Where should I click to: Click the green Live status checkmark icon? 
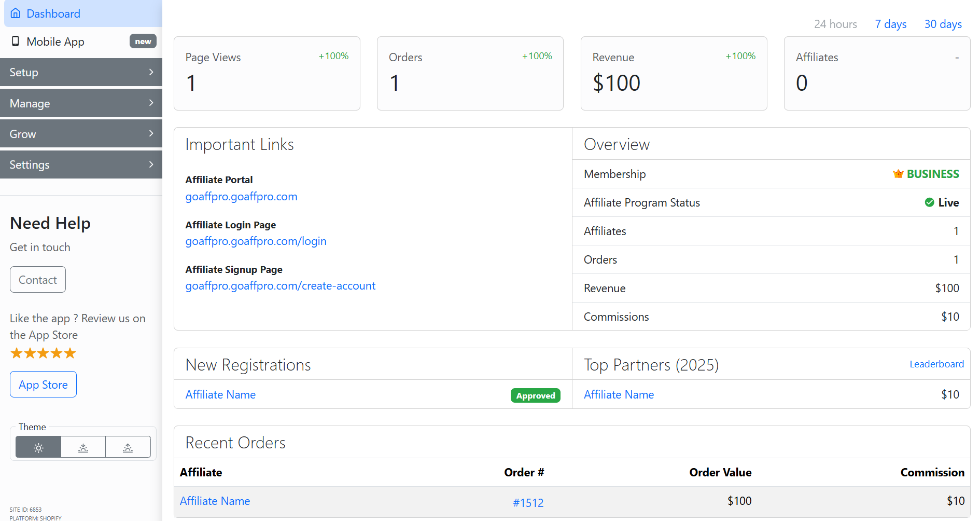[x=929, y=202]
